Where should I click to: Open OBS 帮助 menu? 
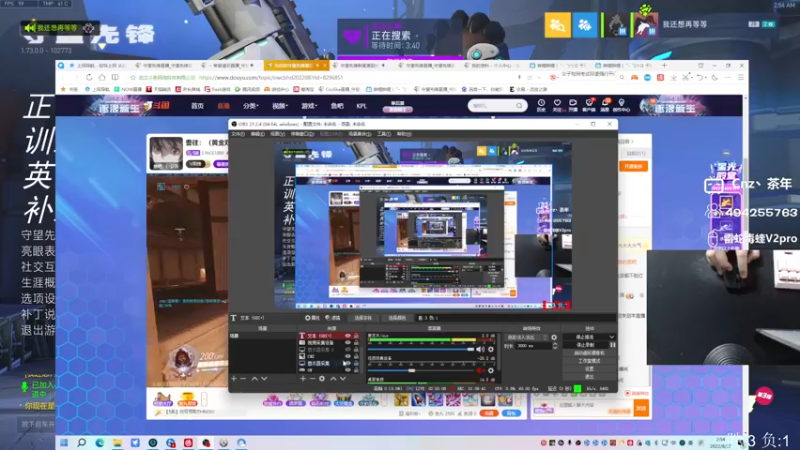click(x=404, y=134)
